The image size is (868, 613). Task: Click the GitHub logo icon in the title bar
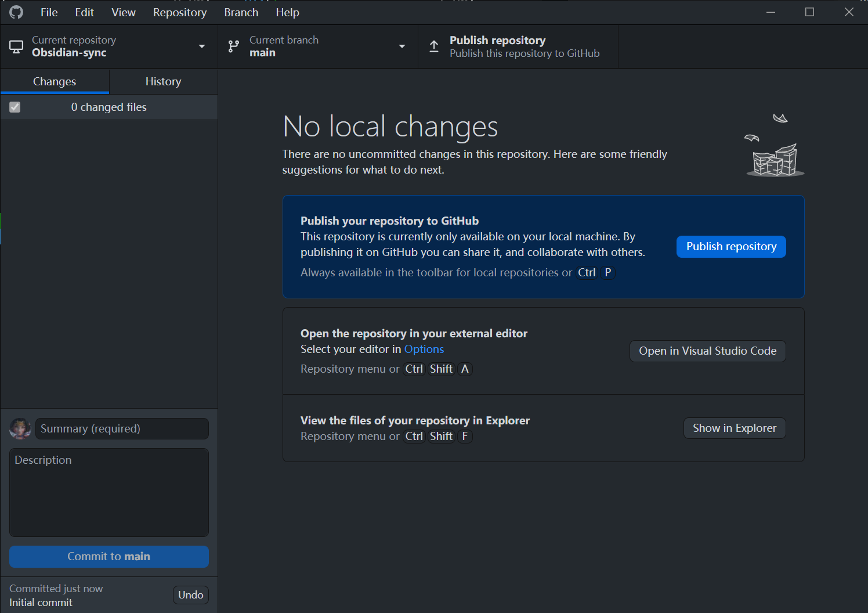click(16, 12)
